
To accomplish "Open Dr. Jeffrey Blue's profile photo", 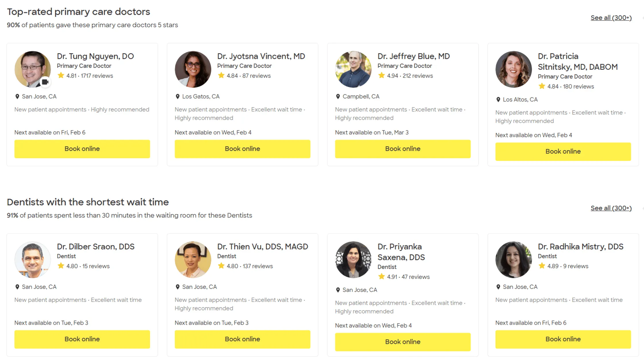I will pos(353,69).
